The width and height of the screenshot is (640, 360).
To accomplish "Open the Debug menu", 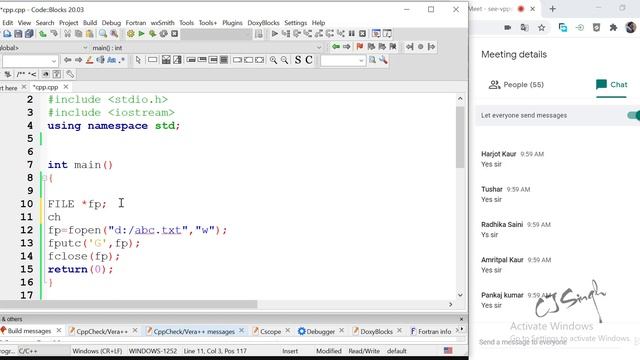I will click(111, 23).
